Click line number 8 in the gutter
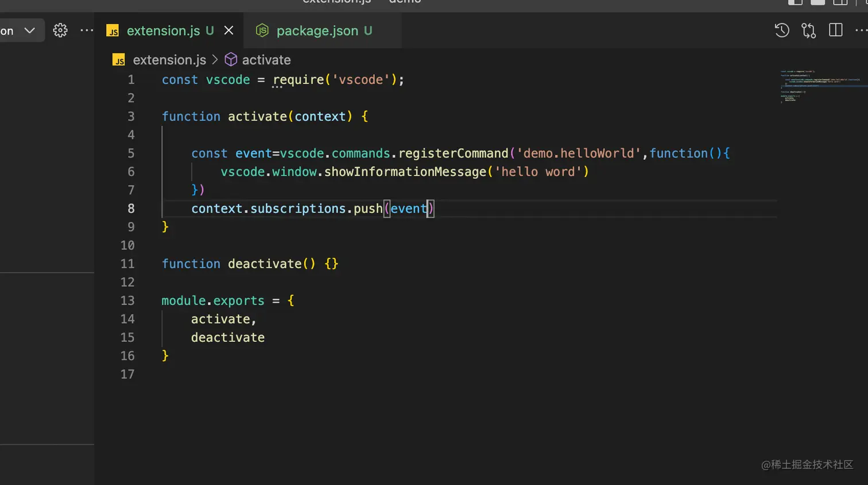This screenshot has height=485, width=868. tap(131, 209)
